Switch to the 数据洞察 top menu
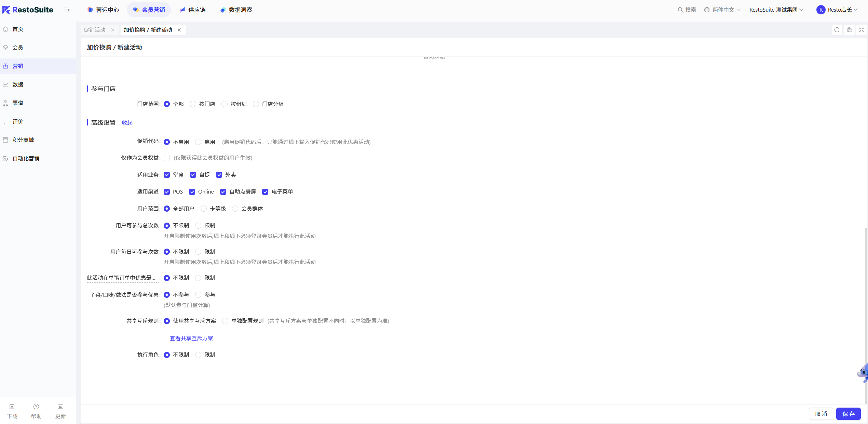Viewport: 868px width, 424px height. tap(236, 10)
